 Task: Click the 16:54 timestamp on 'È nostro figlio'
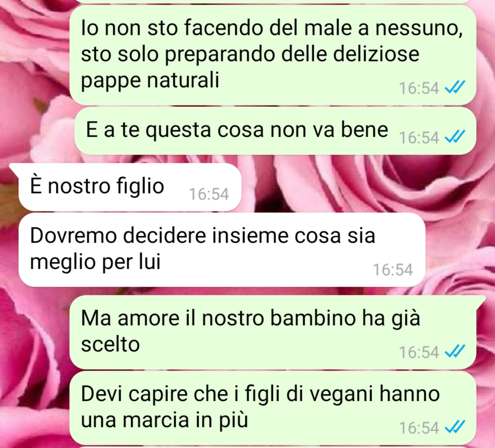coord(209,194)
